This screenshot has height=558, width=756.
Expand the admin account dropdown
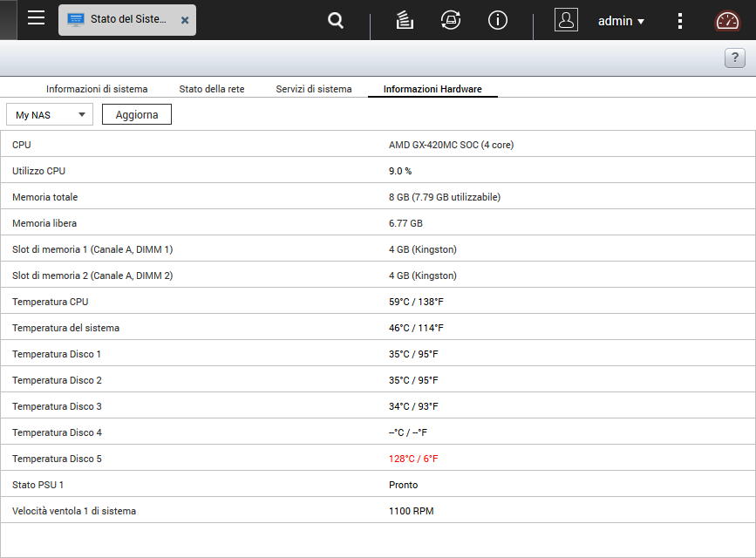[x=621, y=21]
